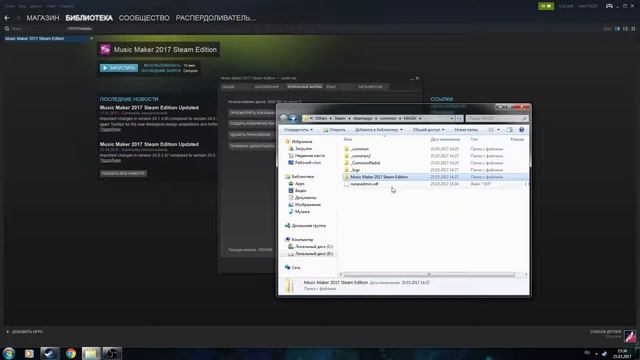Click the Steam segment in the address bar
Viewport: 640px width, 360px height.
pos(340,118)
